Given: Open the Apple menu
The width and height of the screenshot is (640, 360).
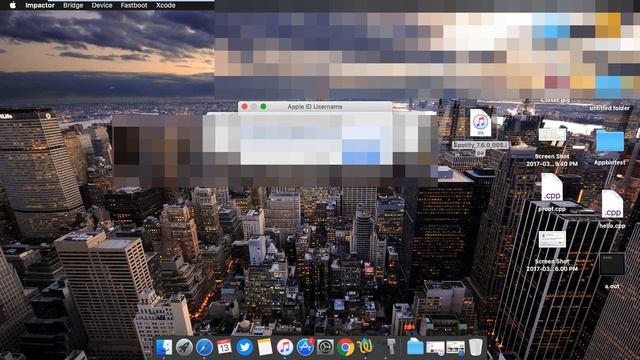Looking at the screenshot, I should click(13, 5).
